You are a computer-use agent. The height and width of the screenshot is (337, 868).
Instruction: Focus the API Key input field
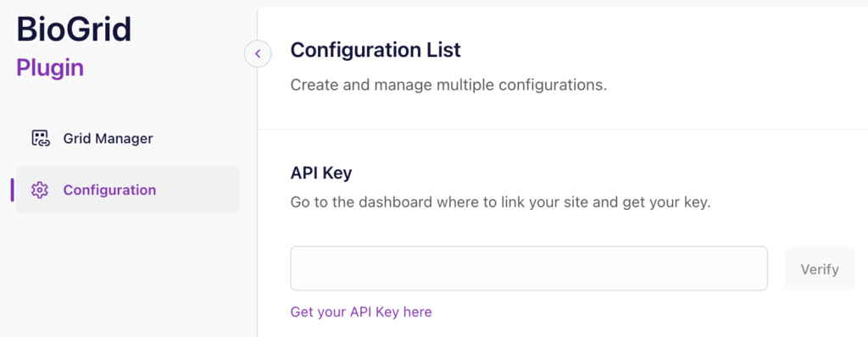click(x=529, y=268)
